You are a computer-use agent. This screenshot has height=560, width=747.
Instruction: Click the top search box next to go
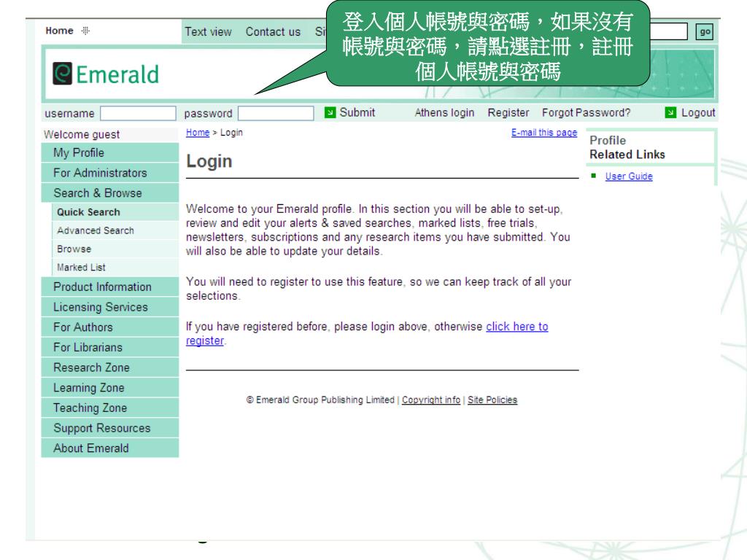669,32
